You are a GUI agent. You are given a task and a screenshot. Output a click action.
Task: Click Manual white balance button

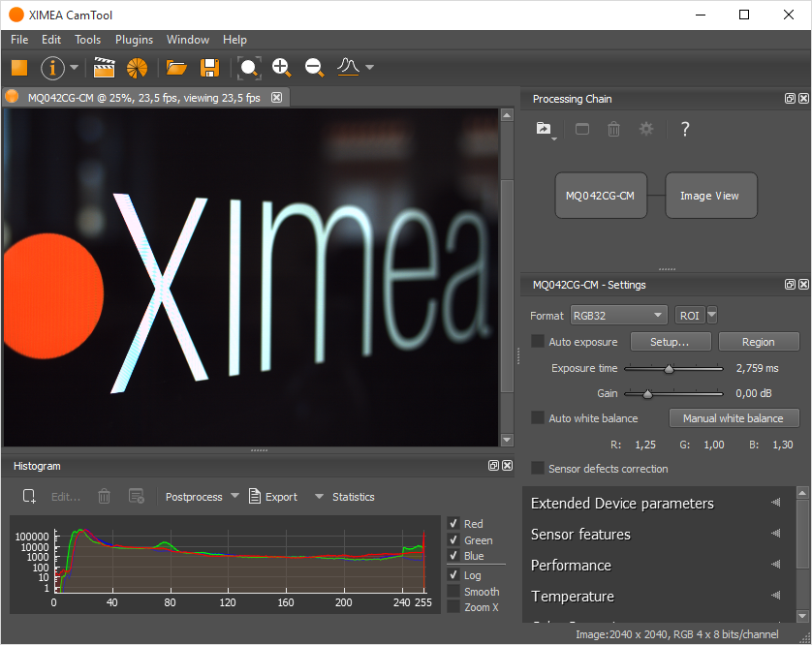pos(734,418)
